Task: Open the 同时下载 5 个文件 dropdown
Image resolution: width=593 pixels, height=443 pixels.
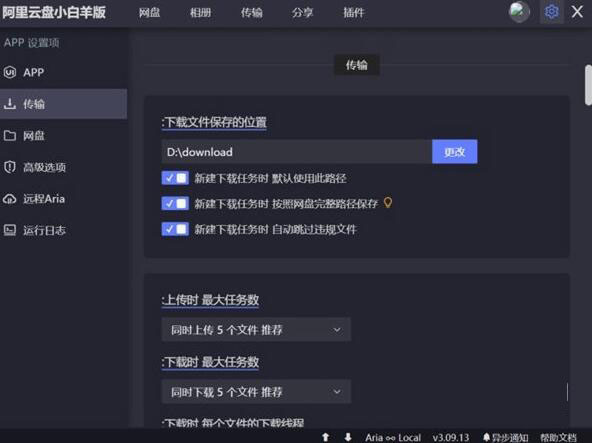Action: pyautogui.click(x=256, y=392)
